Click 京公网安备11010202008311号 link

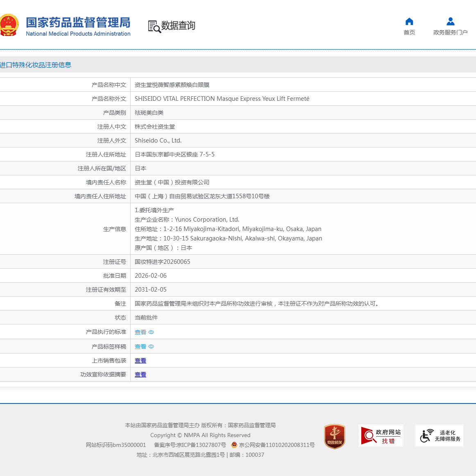(277, 445)
